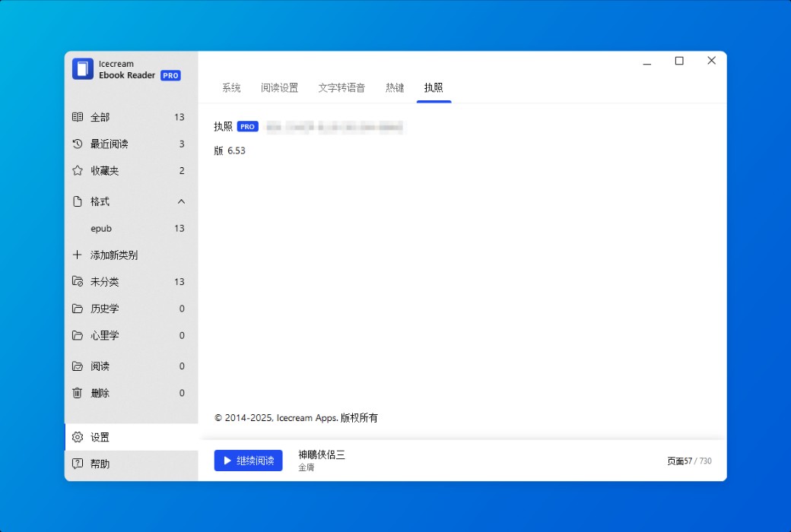Click the 设置 settings gear icon
Image resolution: width=791 pixels, height=532 pixels.
click(77, 437)
